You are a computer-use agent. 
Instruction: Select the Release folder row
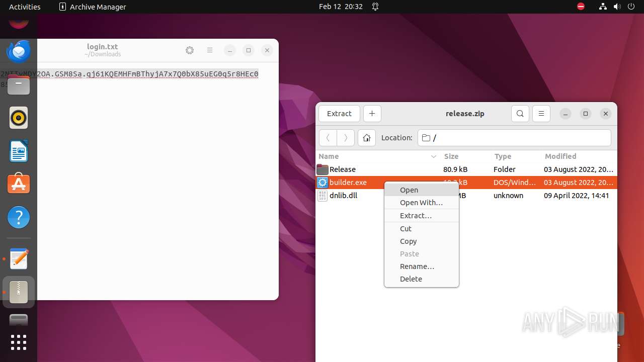[x=466, y=169]
